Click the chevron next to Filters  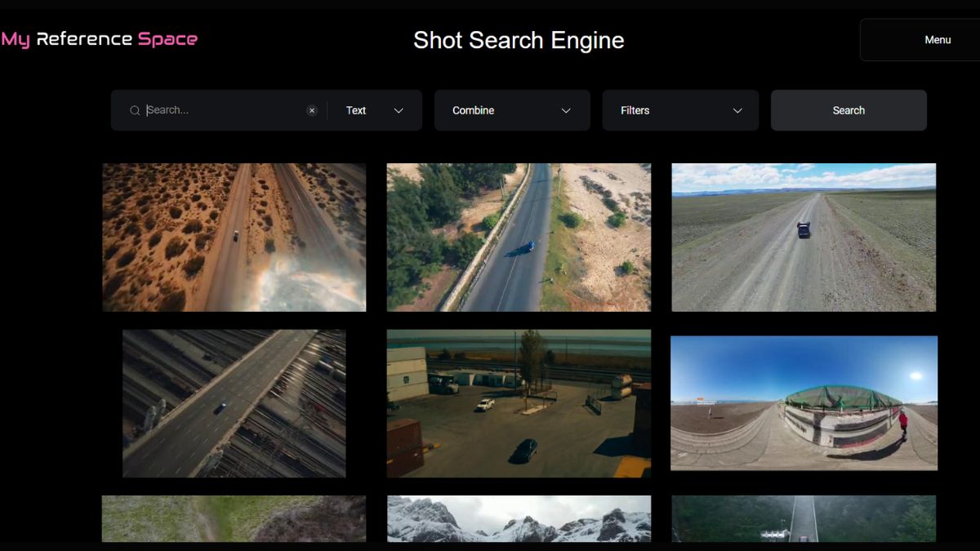[x=737, y=110]
